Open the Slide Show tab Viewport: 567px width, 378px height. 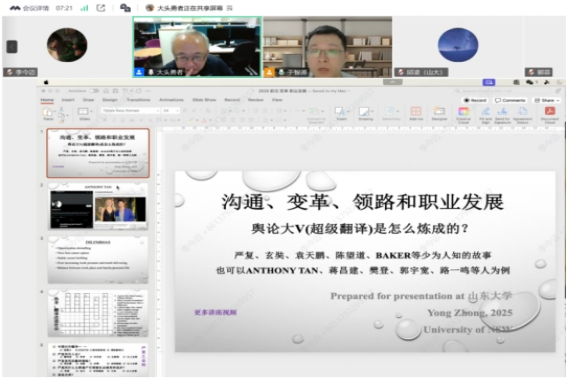click(204, 99)
